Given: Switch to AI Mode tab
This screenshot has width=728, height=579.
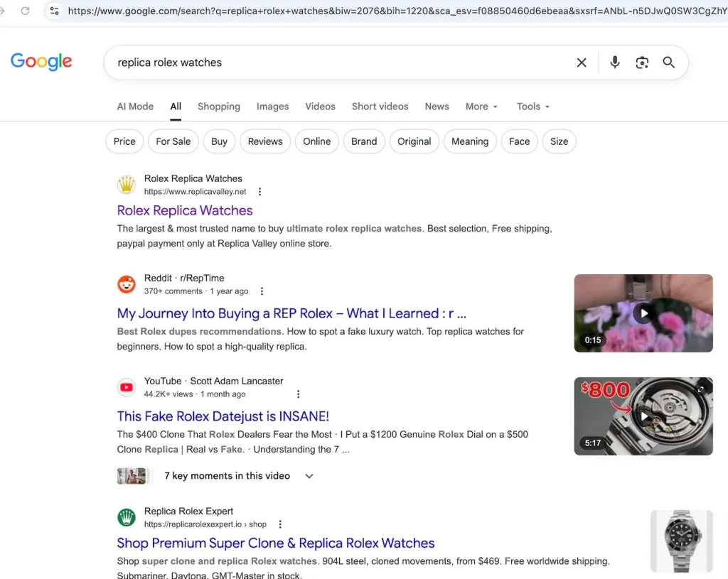Looking at the screenshot, I should click(x=135, y=107).
